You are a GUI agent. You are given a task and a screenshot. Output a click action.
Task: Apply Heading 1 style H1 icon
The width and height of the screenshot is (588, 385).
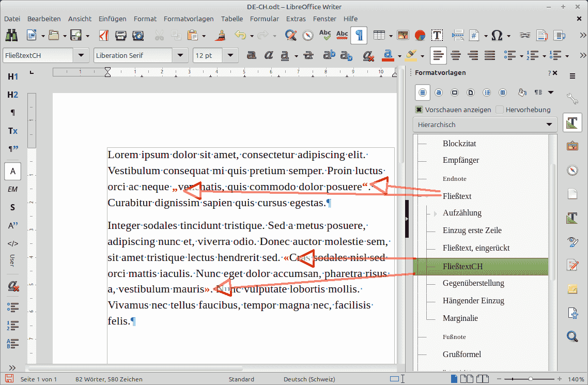pyautogui.click(x=13, y=76)
